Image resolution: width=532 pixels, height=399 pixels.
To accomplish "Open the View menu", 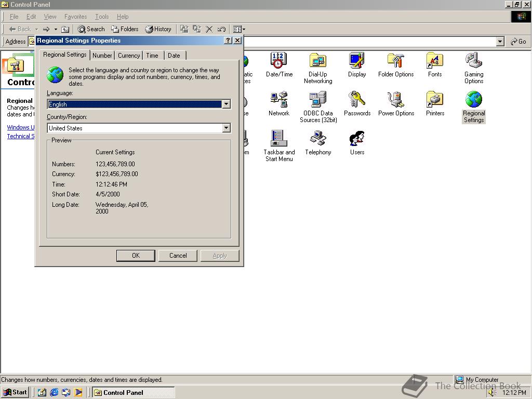I will pyautogui.click(x=50, y=17).
